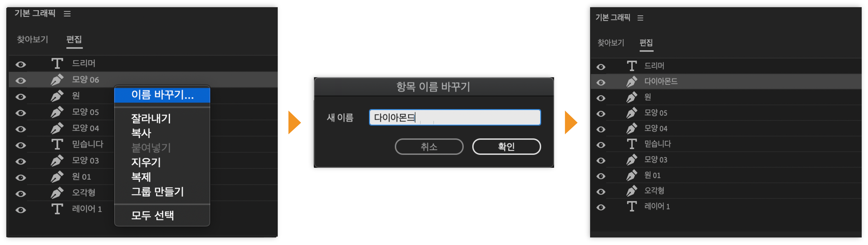Click the 새 이름 text input field

[x=455, y=118]
